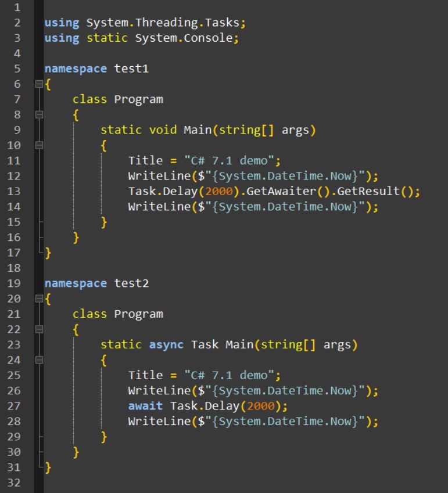Click "Delay" on line 27
The height and width of the screenshot is (493, 448).
coord(222,406)
